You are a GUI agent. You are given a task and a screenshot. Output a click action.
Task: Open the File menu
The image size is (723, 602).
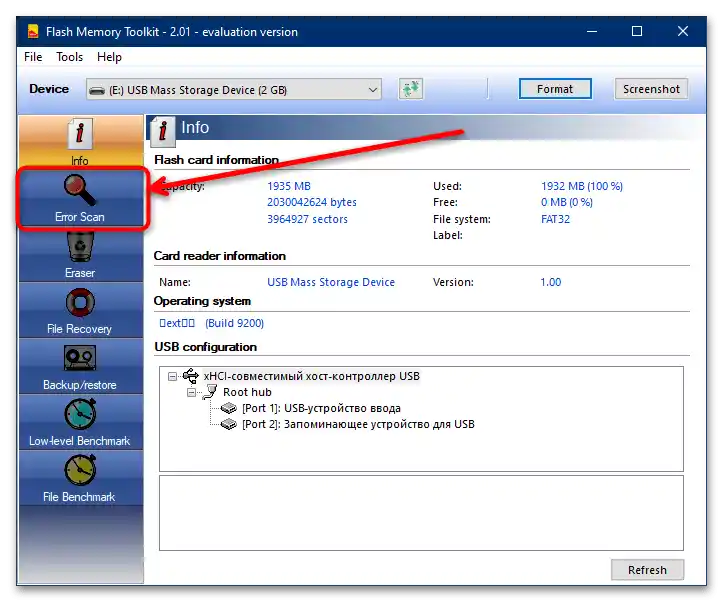click(33, 57)
